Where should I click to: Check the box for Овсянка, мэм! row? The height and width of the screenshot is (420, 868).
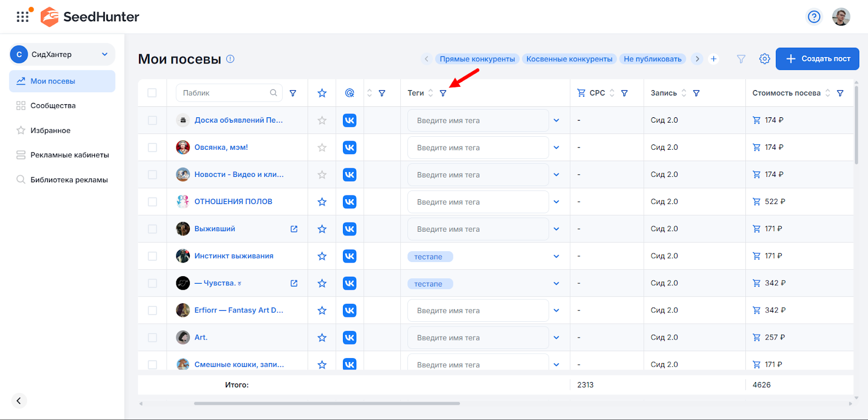point(152,148)
